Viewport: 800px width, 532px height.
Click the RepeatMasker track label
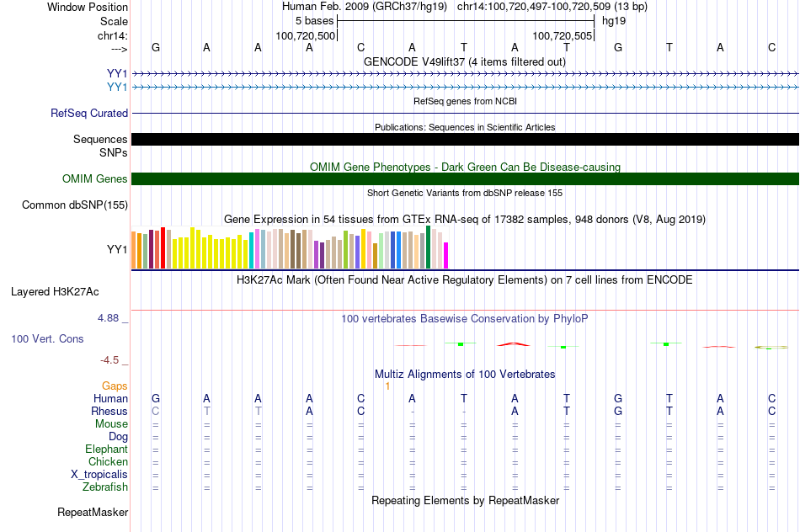93,512
